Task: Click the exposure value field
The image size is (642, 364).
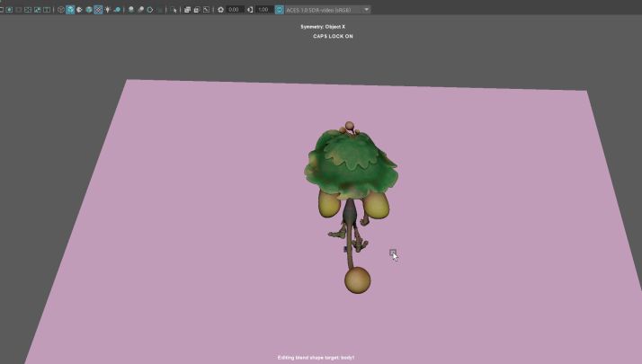Action: 235,9
